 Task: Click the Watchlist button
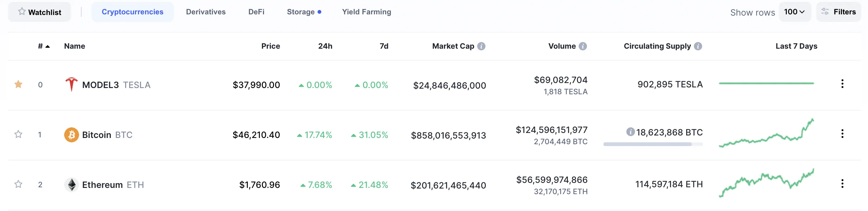coord(40,12)
